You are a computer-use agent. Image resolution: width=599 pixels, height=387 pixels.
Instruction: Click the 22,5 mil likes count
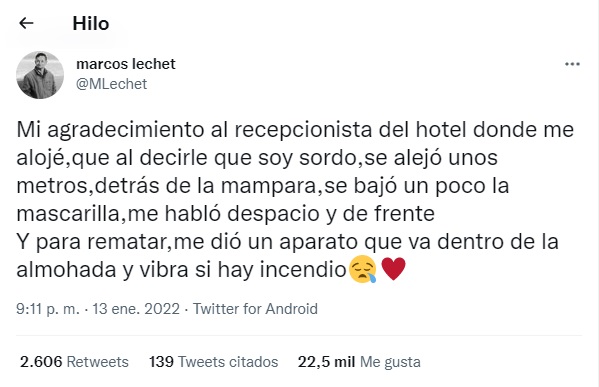coord(327,362)
